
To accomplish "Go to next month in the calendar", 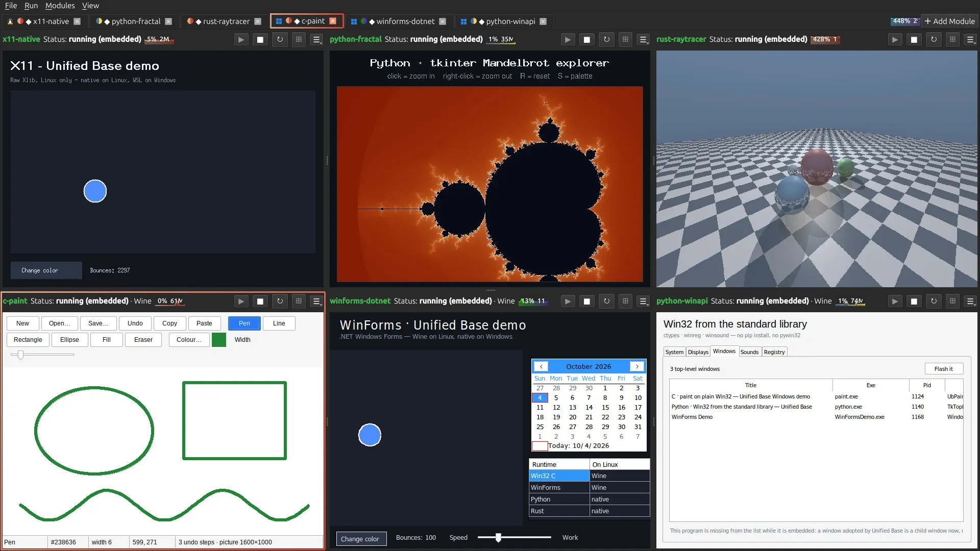I will [x=637, y=366].
